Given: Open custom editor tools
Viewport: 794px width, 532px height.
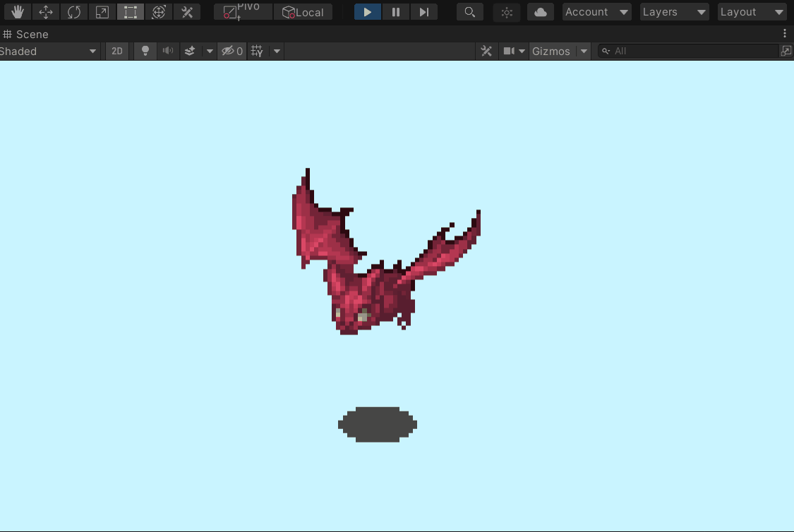Looking at the screenshot, I should tap(187, 12).
